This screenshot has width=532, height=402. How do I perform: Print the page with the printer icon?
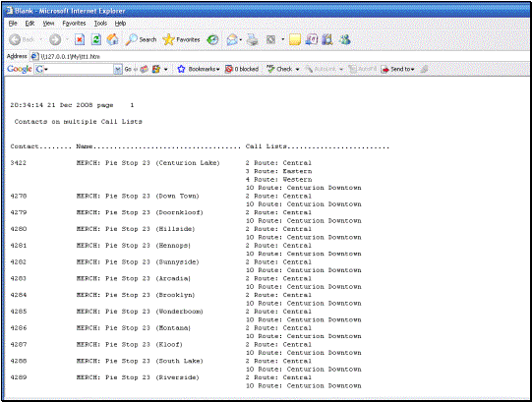point(252,39)
